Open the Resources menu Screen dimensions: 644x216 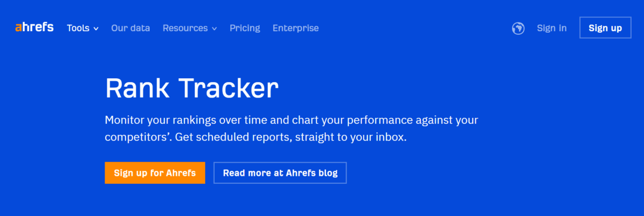(x=190, y=28)
